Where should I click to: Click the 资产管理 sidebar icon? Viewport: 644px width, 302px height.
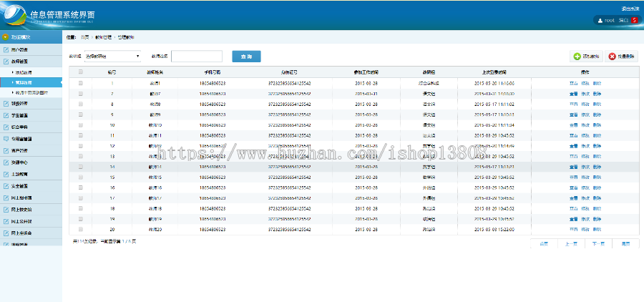[x=6, y=151]
